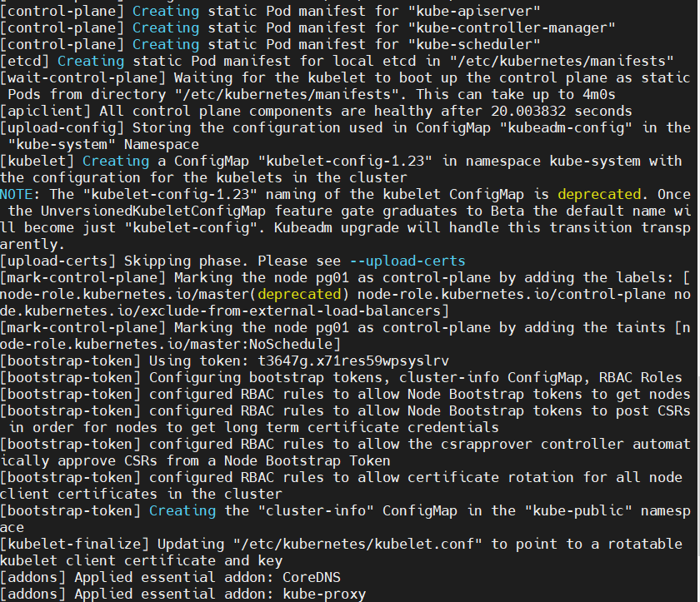Image resolution: width=700 pixels, height=602 pixels.
Task: Click the cyan --upload-certs flag
Action: (407, 261)
